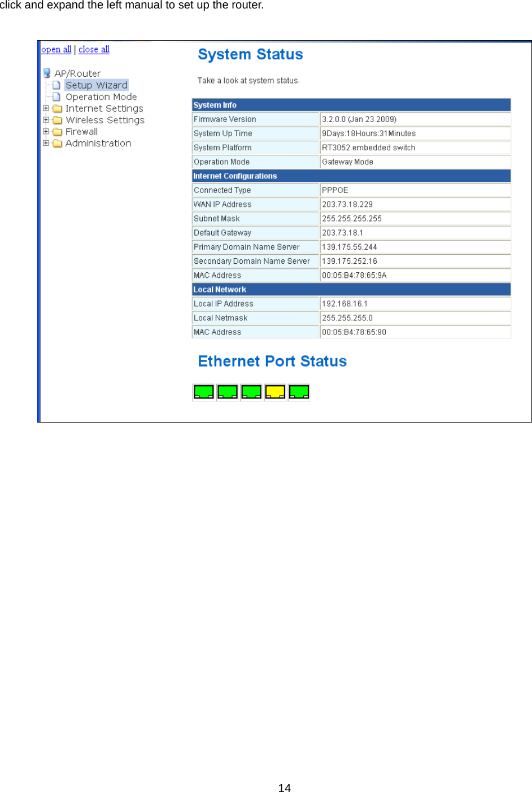Expand the Internet Settings tree node

(x=46, y=108)
